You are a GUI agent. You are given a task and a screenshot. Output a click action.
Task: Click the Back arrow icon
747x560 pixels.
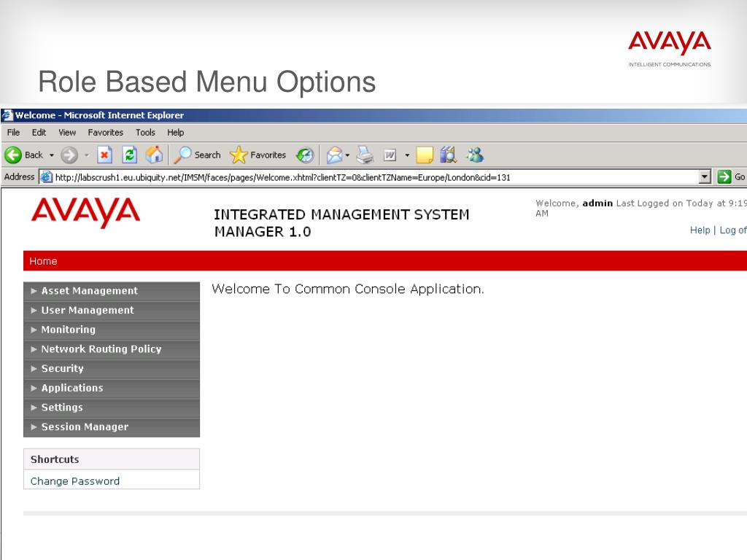click(13, 155)
